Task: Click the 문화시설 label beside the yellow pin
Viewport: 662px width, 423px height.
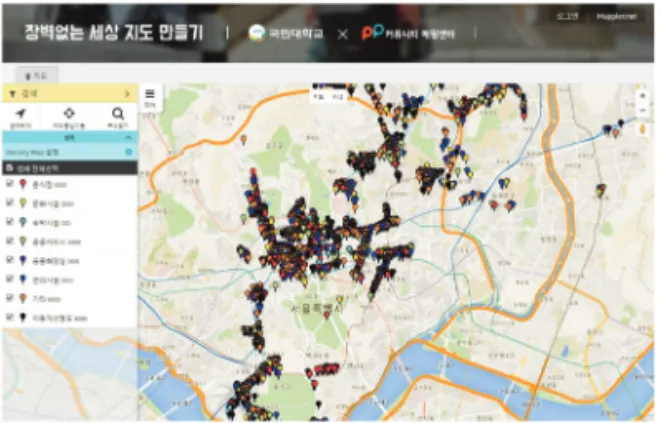Action: [x=53, y=203]
